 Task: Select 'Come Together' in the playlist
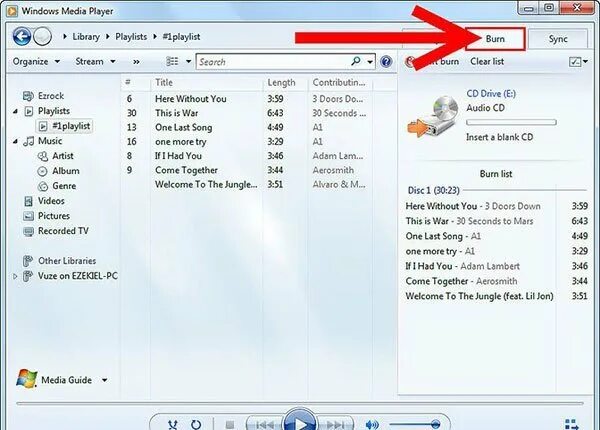tap(186, 170)
